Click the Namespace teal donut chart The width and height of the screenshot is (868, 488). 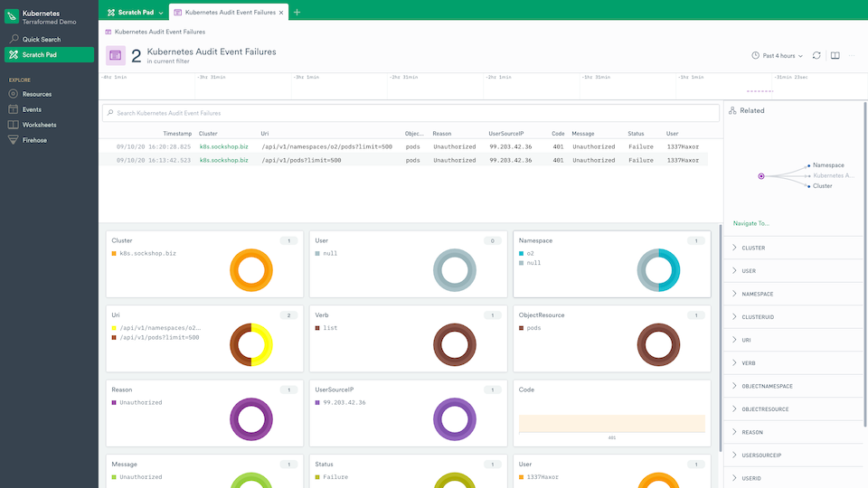658,270
